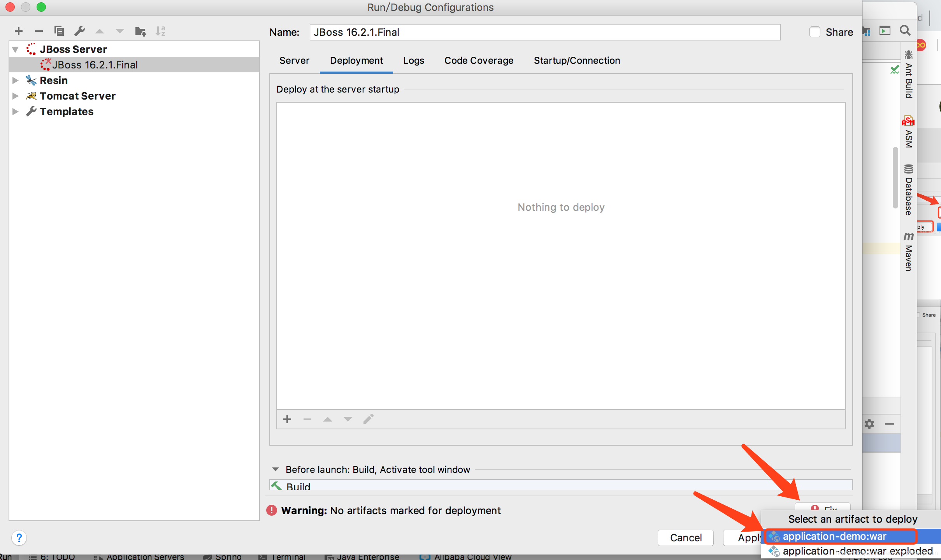The height and width of the screenshot is (560, 941).
Task: Select JBoss 16.2.1.Final configuration in tree
Action: click(95, 65)
